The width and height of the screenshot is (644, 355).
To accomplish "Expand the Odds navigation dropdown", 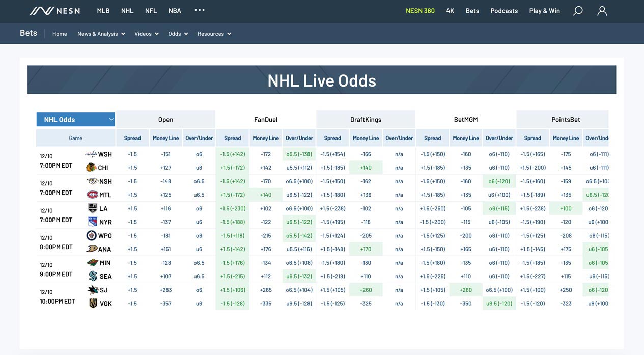I will point(178,34).
